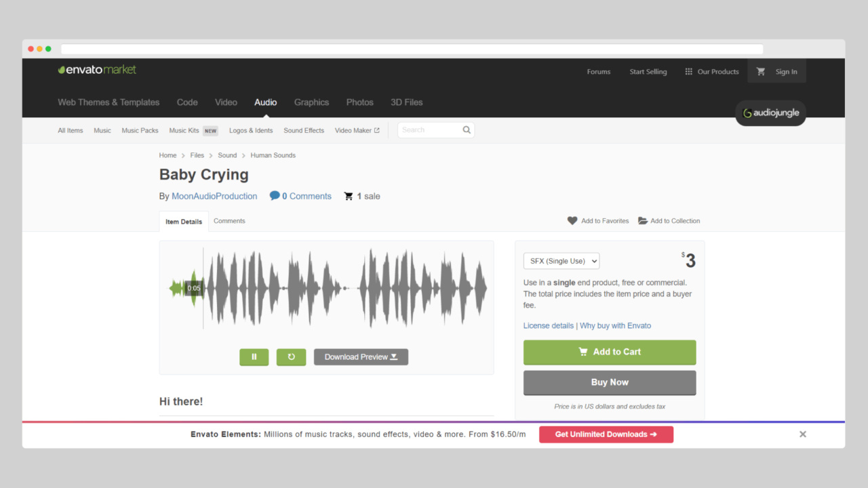Close the Envato Elements banner
Viewport: 868px width, 488px height.
(x=802, y=434)
